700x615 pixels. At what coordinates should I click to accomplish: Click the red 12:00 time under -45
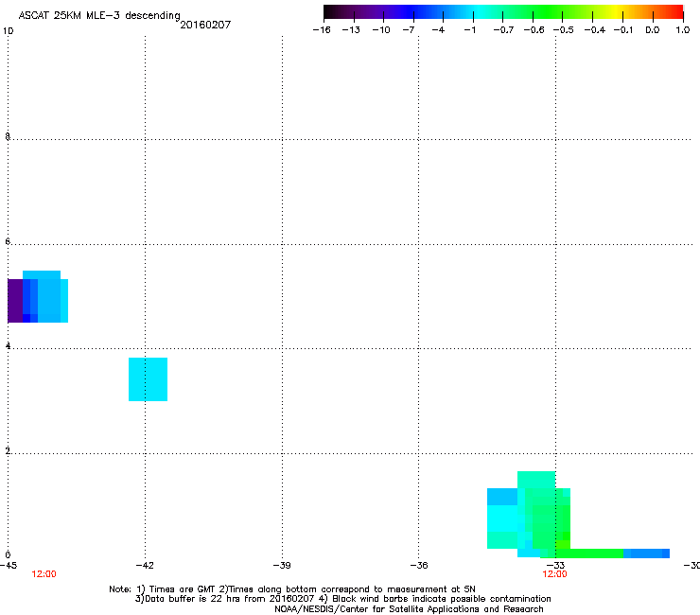coord(44,574)
